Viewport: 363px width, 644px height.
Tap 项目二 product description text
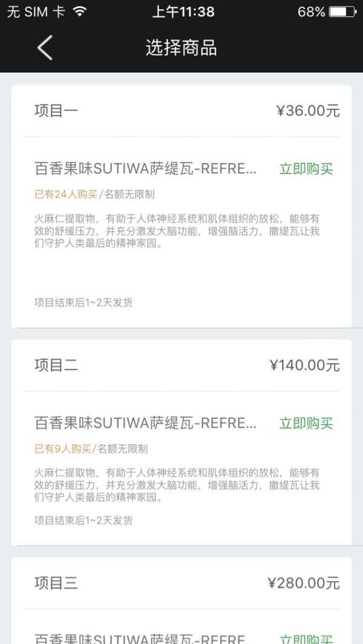pyautogui.click(x=177, y=485)
